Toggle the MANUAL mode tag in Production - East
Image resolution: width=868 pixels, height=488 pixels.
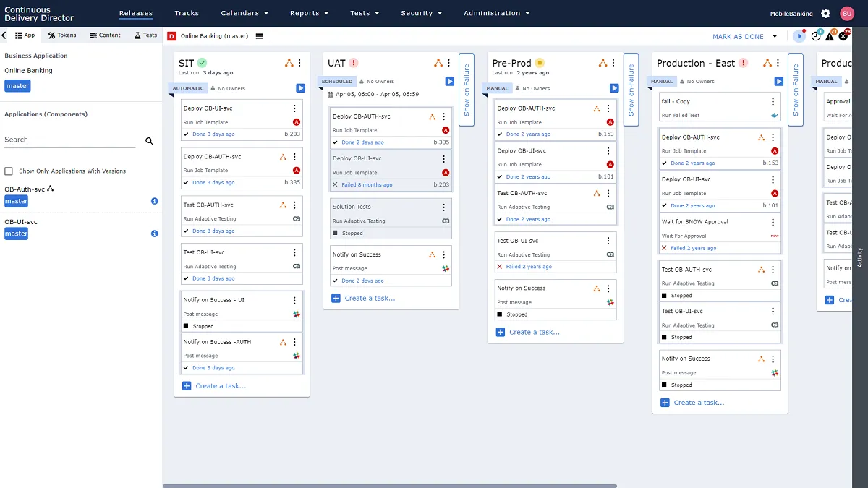pos(662,82)
